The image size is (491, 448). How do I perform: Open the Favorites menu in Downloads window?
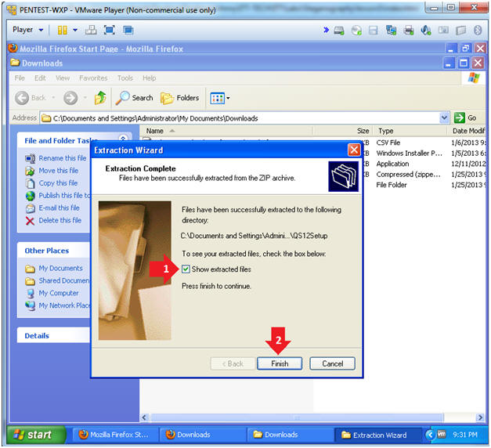click(93, 78)
